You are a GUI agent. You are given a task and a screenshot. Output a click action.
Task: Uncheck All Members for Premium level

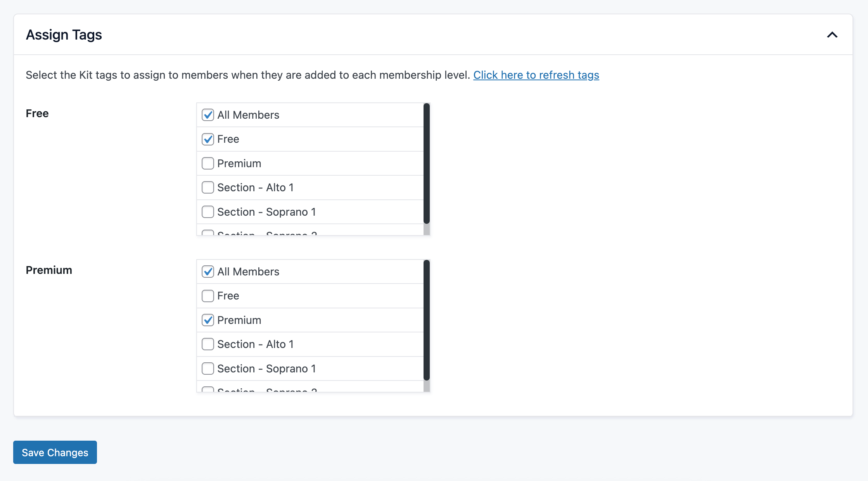tap(208, 272)
